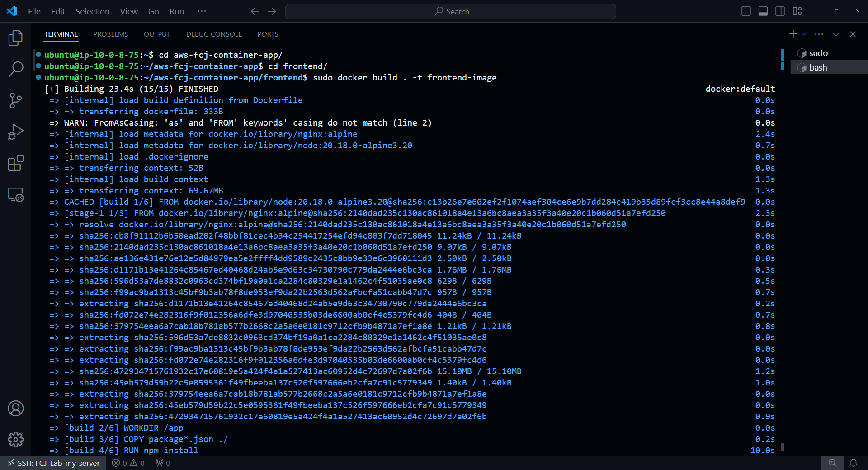Click the zoom icon in status bar
868x470 pixels.
(832, 463)
